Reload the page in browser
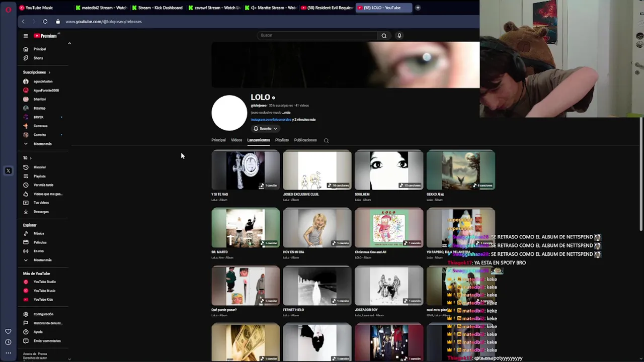 click(x=45, y=21)
